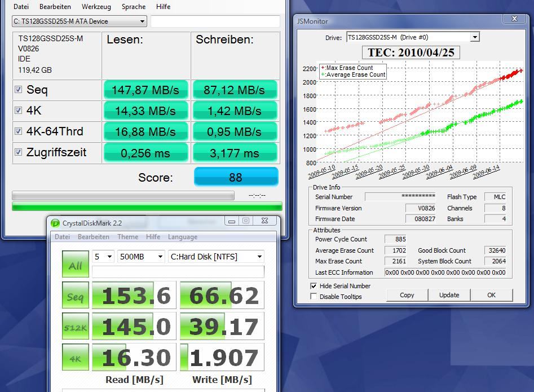The width and height of the screenshot is (534, 392).
Task: Start the 4K test in CrystalDiskMark
Action: point(75,357)
